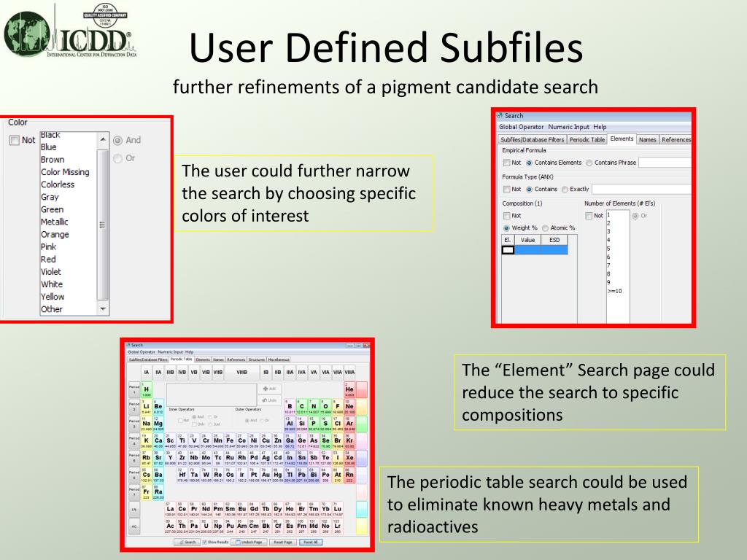Click the Color list scrollbar thumb
747x560 pixels.
[102, 225]
